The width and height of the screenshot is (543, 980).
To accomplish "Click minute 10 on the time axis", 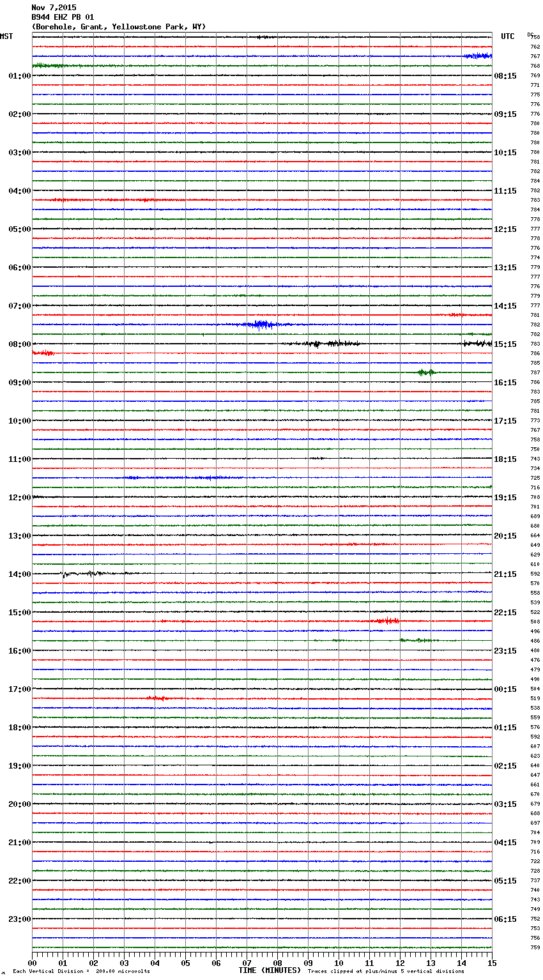I will point(339,963).
